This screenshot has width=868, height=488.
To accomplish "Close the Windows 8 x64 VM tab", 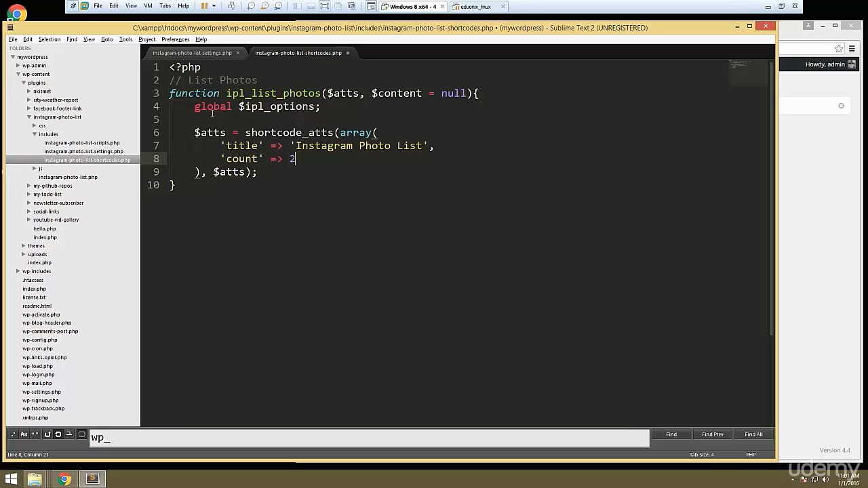I will click(x=443, y=7).
